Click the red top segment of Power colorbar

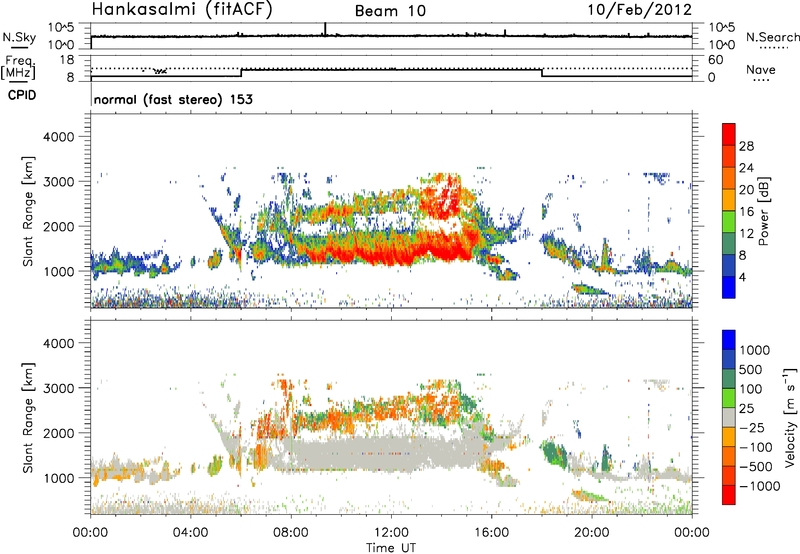click(x=729, y=134)
